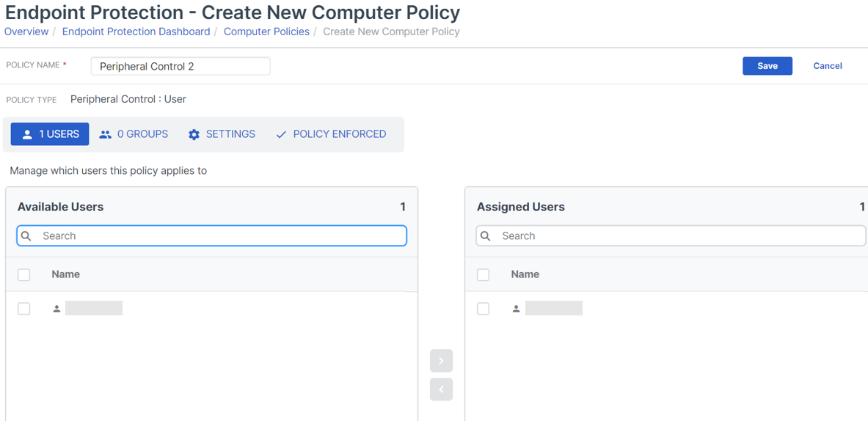The image size is (868, 421).
Task: Click the user icon in Available Users row
Action: (56, 309)
